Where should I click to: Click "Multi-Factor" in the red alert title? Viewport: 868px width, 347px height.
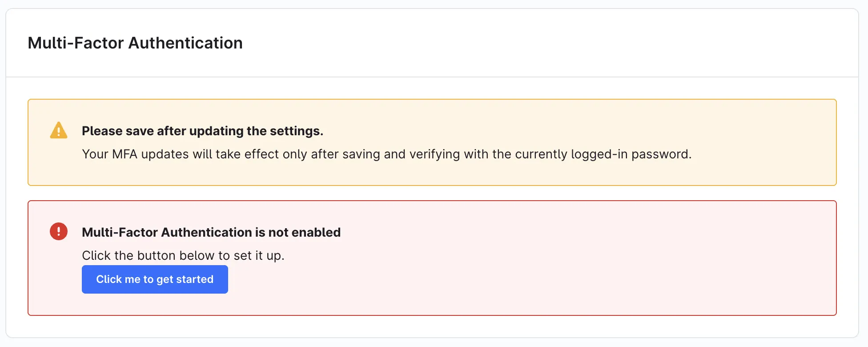point(120,232)
